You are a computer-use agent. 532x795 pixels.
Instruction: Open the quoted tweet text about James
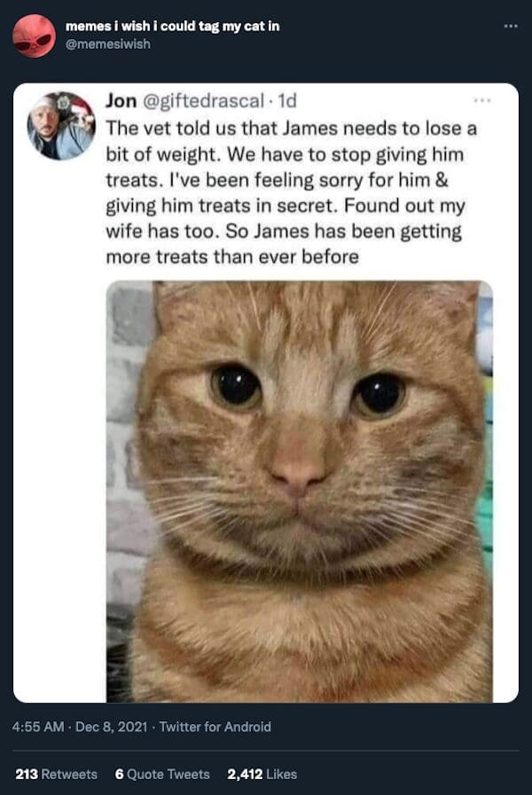pos(292,193)
